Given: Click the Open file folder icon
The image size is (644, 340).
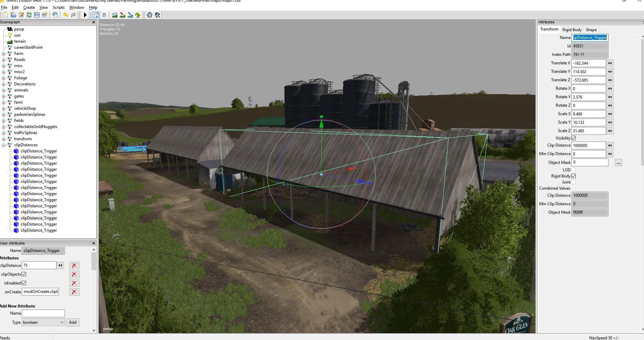Looking at the screenshot, I should coord(14,15).
